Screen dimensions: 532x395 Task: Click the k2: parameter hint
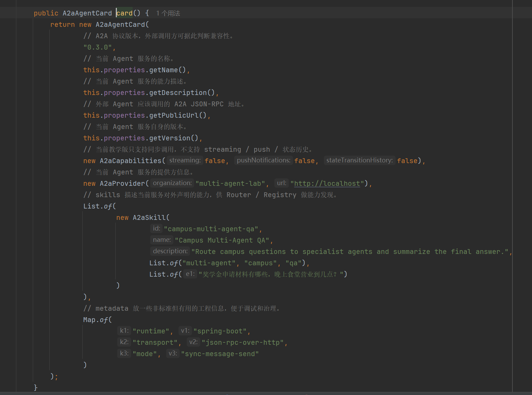124,342
